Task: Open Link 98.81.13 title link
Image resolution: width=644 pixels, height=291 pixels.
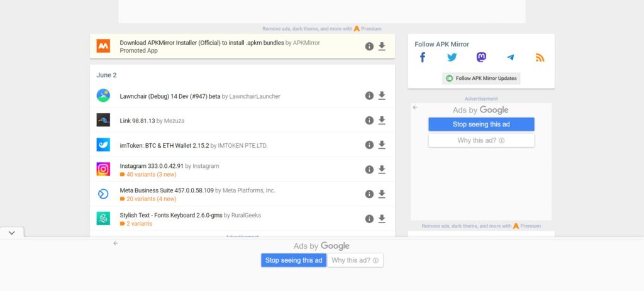Action: [137, 121]
